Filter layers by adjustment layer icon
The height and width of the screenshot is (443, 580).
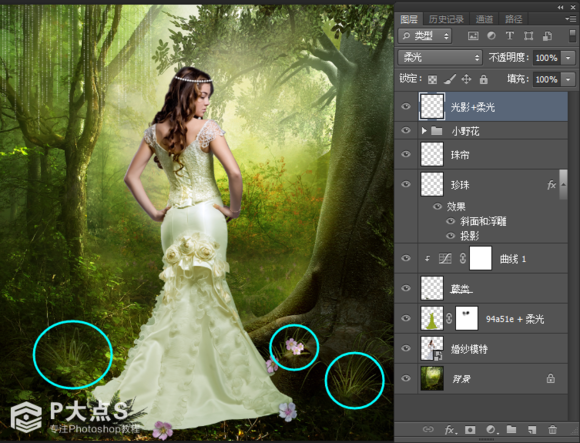point(491,36)
